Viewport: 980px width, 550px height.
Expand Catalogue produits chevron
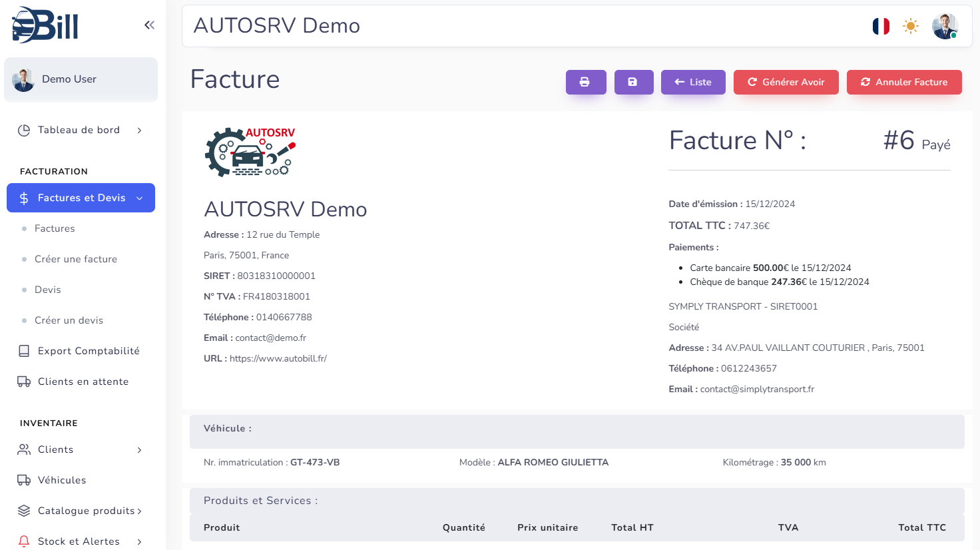pyautogui.click(x=139, y=511)
